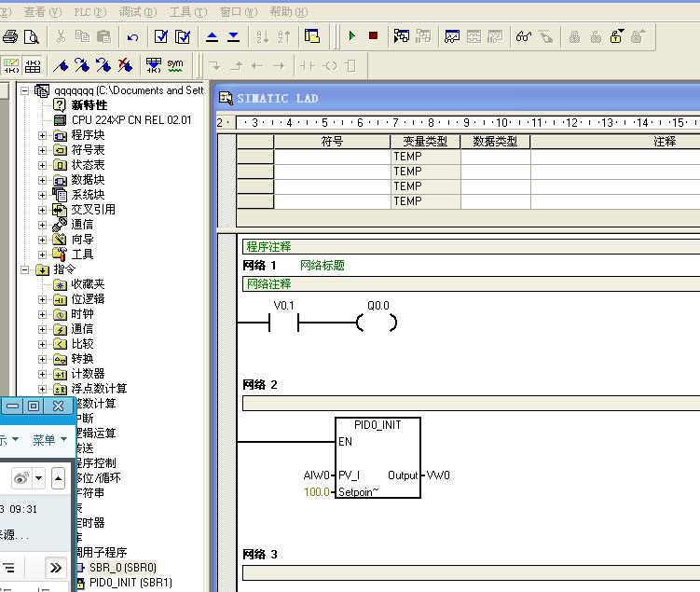This screenshot has height=592, width=700.
Task: Click the Print toolbar icon
Action: (x=10, y=36)
